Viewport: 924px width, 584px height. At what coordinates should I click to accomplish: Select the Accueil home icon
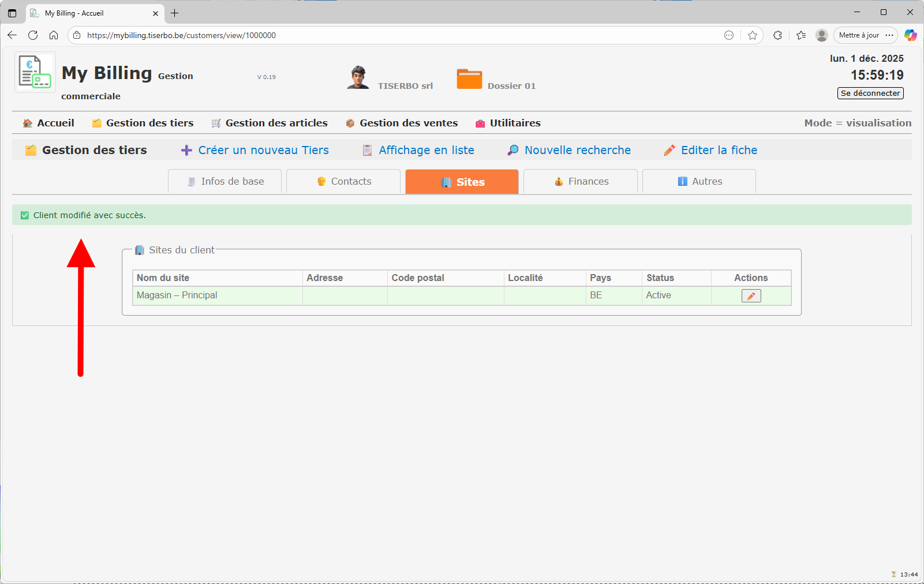click(x=27, y=122)
